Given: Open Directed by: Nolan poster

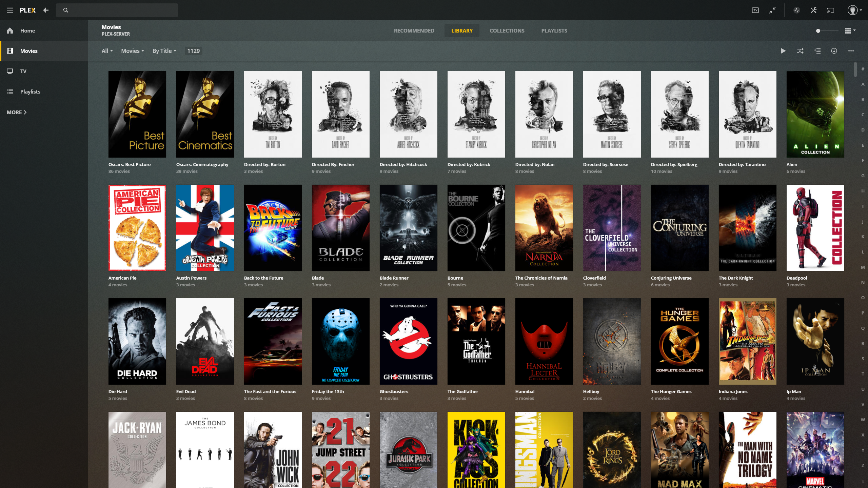Looking at the screenshot, I should click(544, 114).
